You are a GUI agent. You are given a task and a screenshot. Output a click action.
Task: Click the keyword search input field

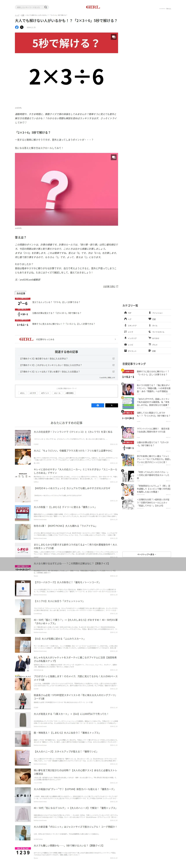pyautogui.click(x=30, y=7)
